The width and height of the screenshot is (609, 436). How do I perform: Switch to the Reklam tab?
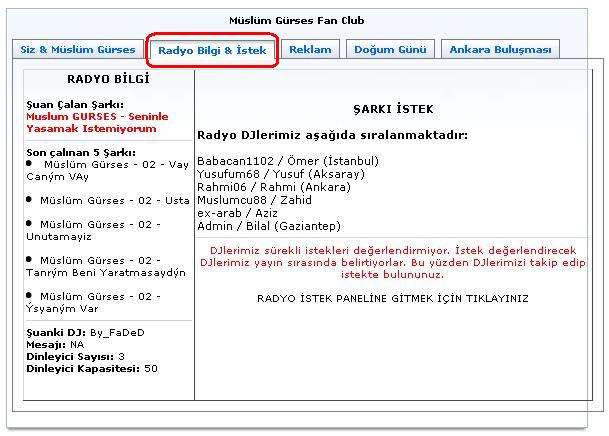coord(310,49)
